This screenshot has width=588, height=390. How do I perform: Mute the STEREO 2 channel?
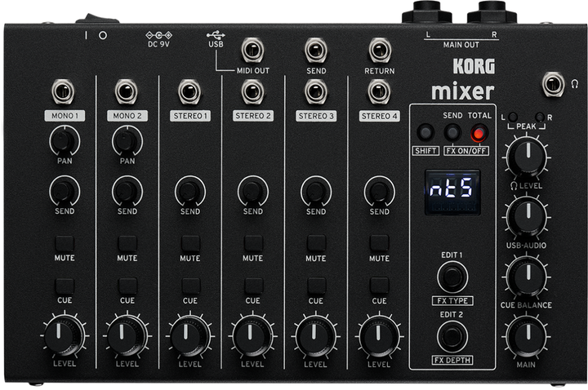pyautogui.click(x=253, y=243)
